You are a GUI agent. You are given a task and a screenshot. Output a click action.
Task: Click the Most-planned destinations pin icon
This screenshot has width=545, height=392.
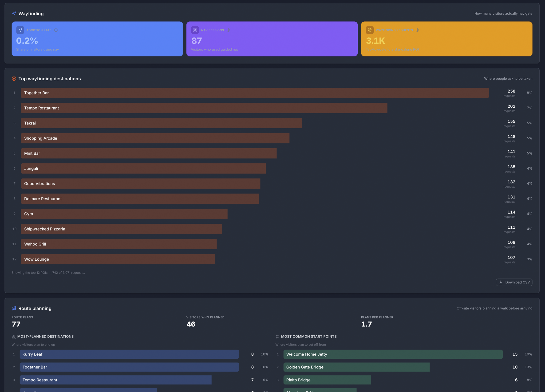[14, 337]
